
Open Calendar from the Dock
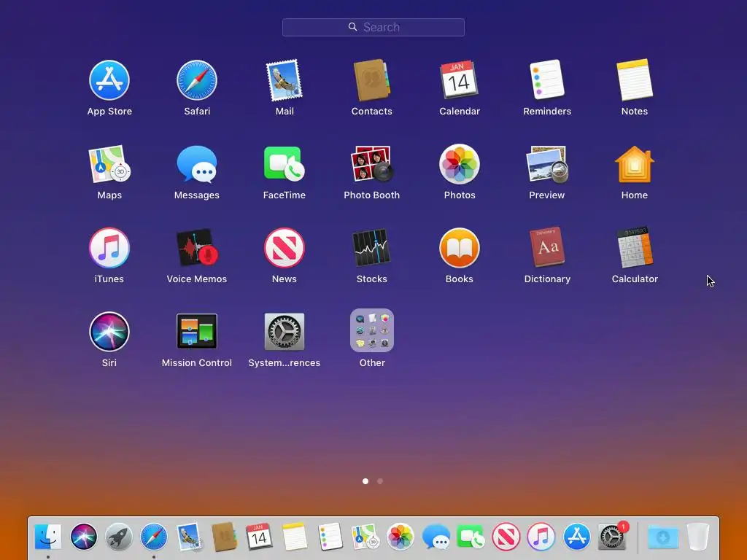(x=259, y=537)
